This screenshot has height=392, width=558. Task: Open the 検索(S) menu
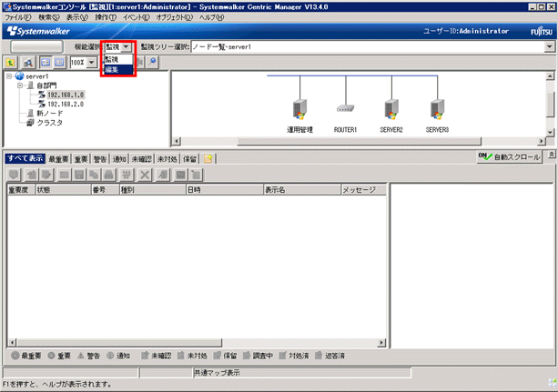pos(49,17)
